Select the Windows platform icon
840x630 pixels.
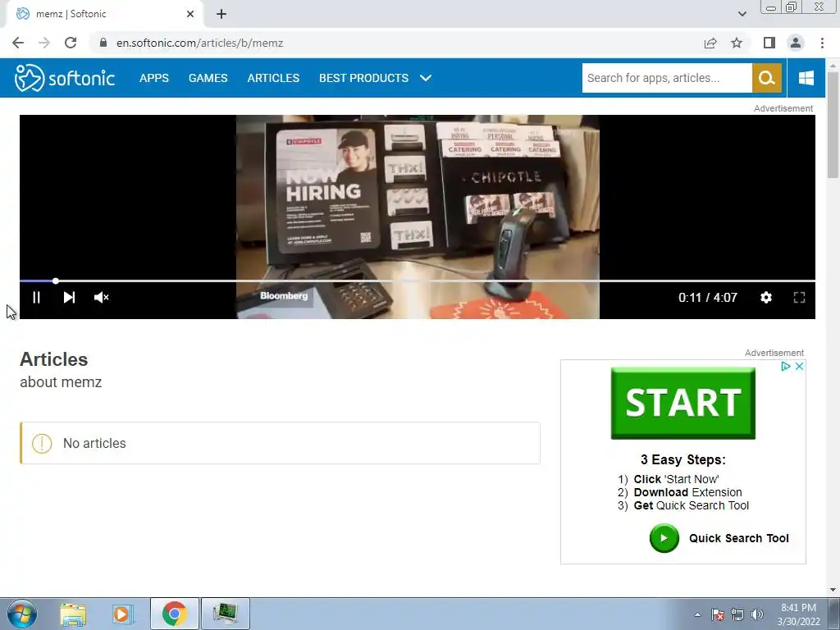806,78
